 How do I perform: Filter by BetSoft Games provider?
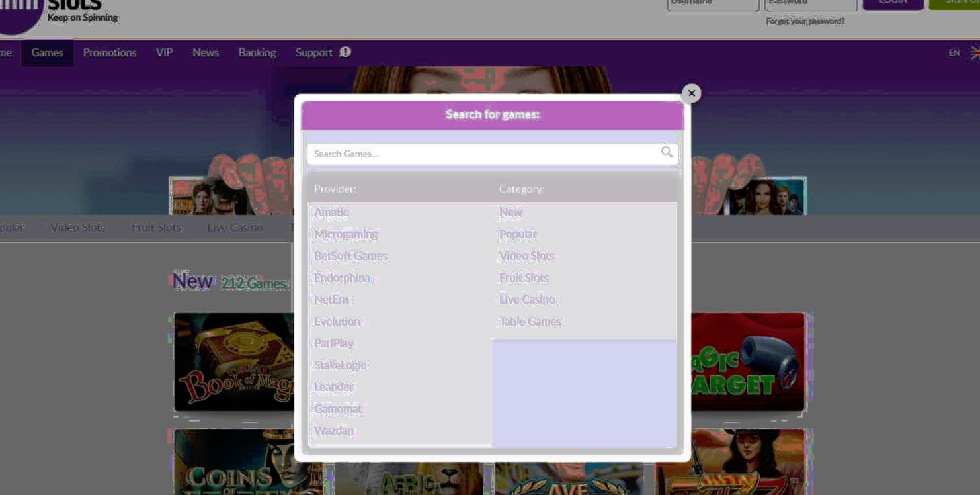click(x=350, y=256)
